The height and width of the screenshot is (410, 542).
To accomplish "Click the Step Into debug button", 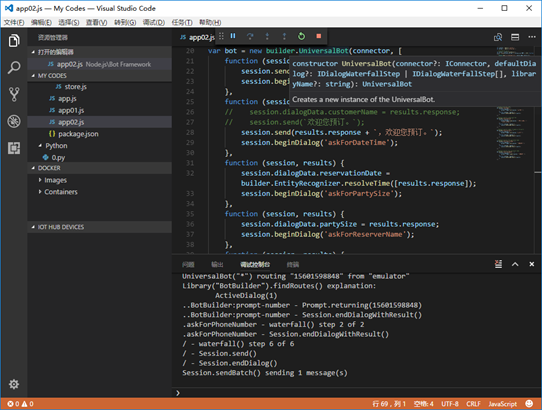I will [x=267, y=36].
